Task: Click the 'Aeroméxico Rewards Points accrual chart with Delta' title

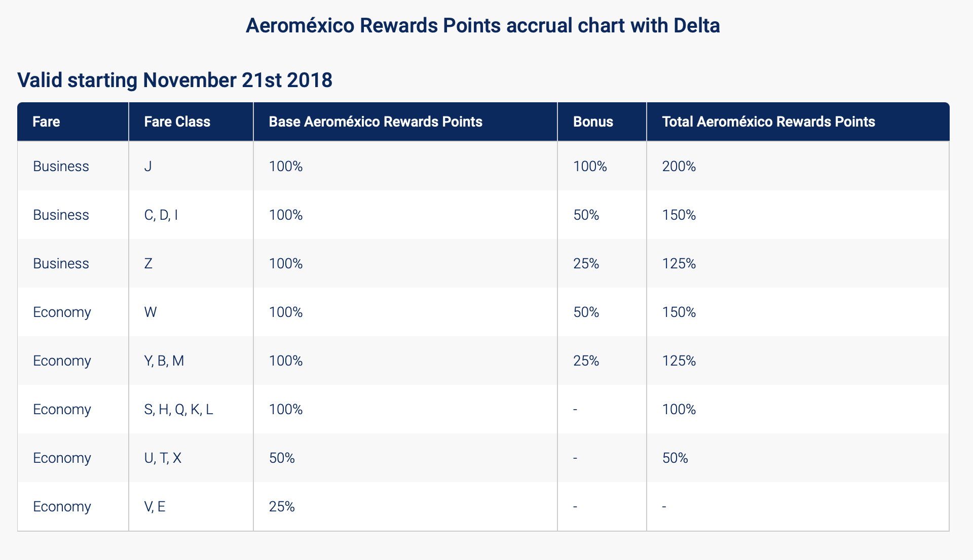Action: (x=482, y=25)
